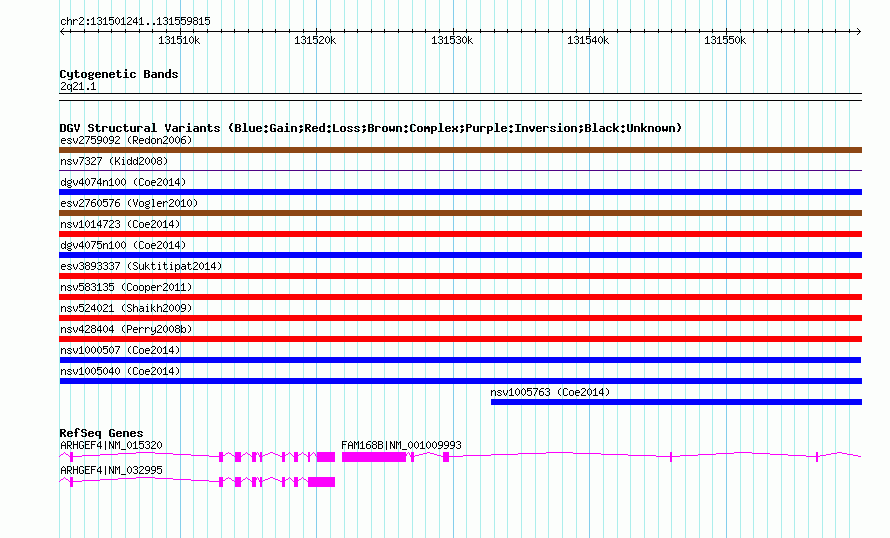Image resolution: width=890 pixels, height=538 pixels.
Task: Click the 131540k ruler tick label
Action: coord(588,40)
